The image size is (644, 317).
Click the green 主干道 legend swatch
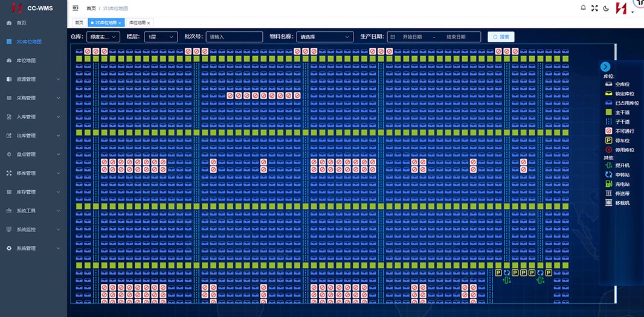point(609,112)
